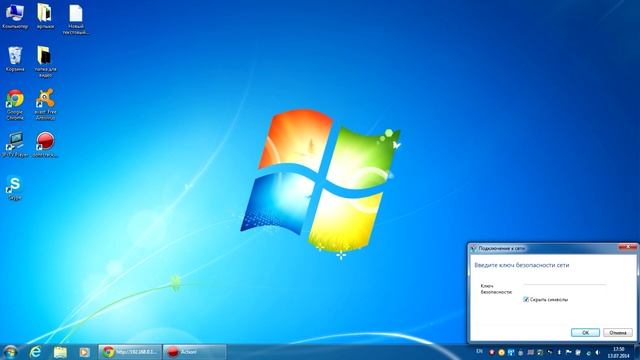Click the security key input field
The height and width of the screenshot is (360, 640).
(x=565, y=288)
